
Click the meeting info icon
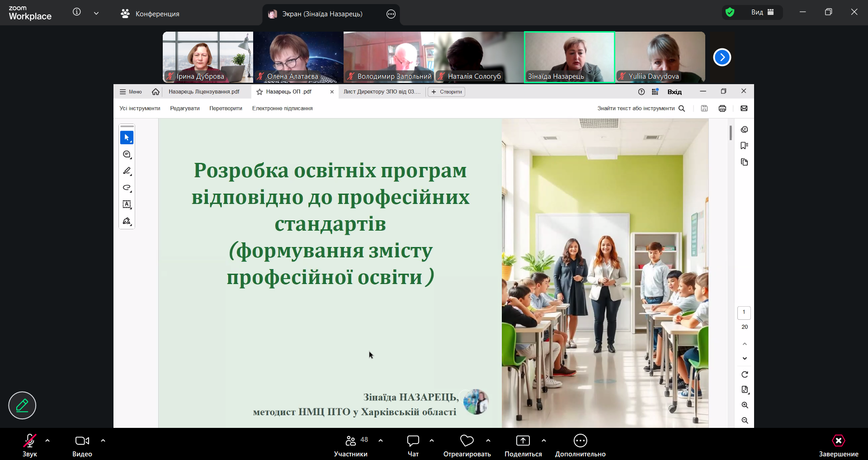(77, 12)
